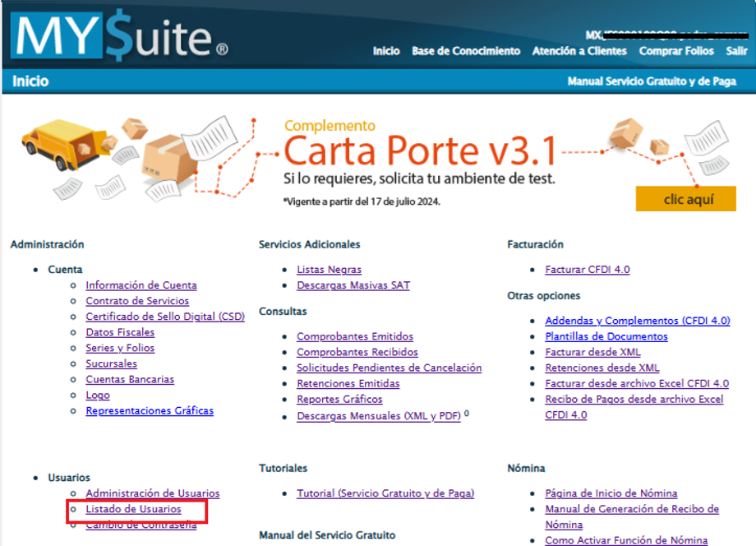
Task: View Comprobantes Recibidos
Action: coord(357,352)
